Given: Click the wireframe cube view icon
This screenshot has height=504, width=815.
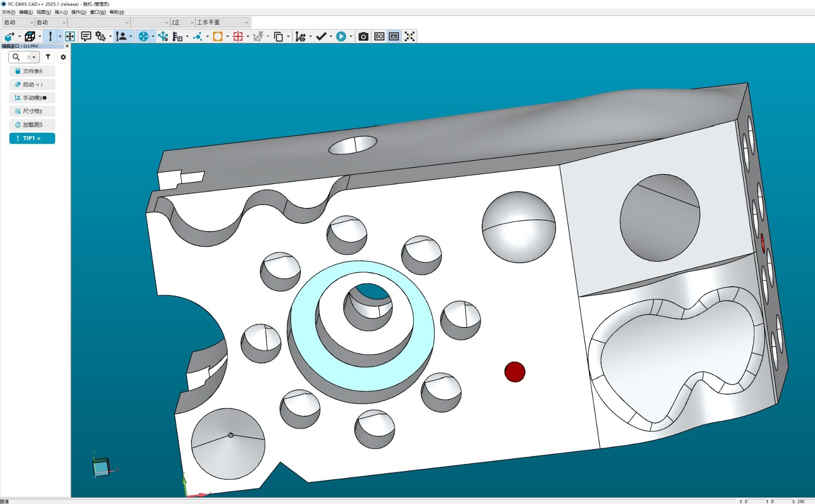Looking at the screenshot, I should (x=30, y=36).
